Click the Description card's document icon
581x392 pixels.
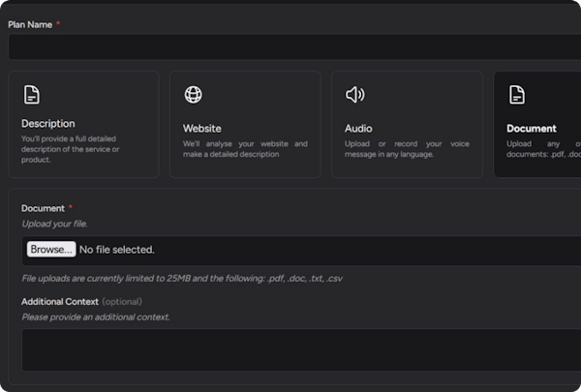(x=32, y=95)
